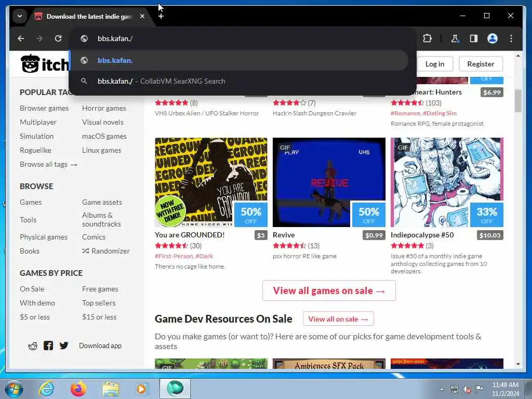Click the Randomizer shuffle link
532x399 pixels.
[106, 251]
